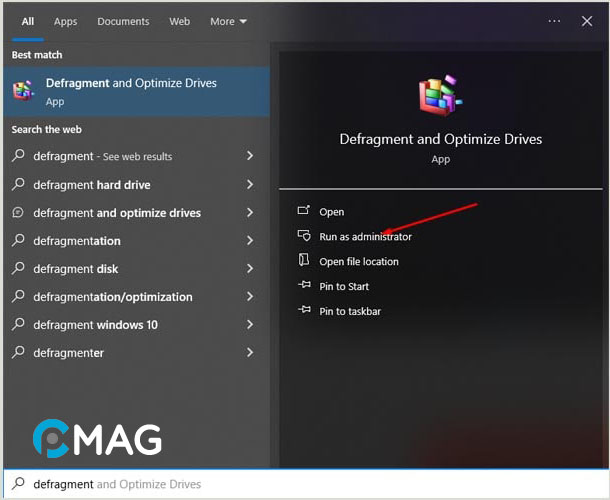Expand arrow for 'defragmentation/optimization'
This screenshot has height=500, width=610.
pos(250,296)
